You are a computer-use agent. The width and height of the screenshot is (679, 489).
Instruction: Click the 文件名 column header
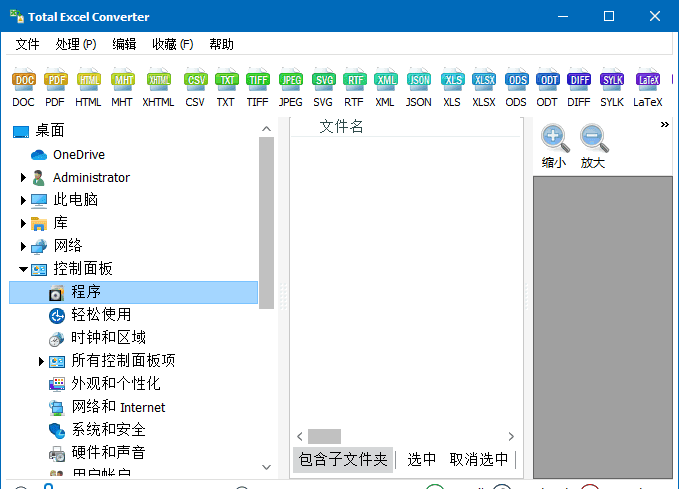tap(341, 126)
